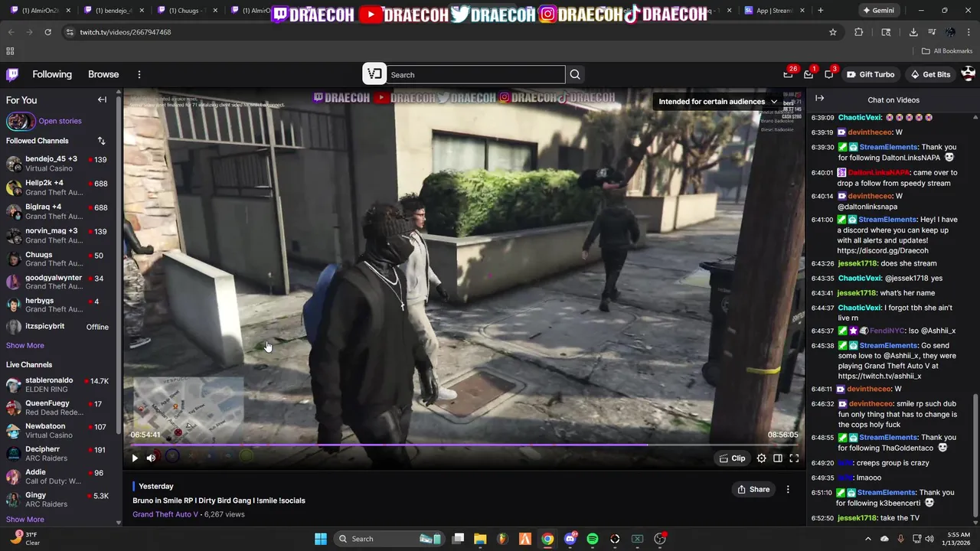
Task: Click the Get Bits button
Action: [x=930, y=74]
